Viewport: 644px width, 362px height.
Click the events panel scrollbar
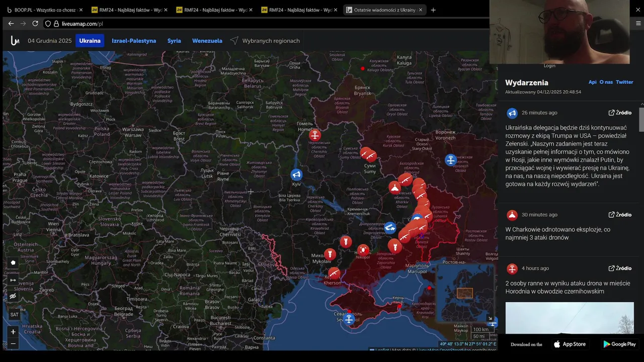(641, 119)
